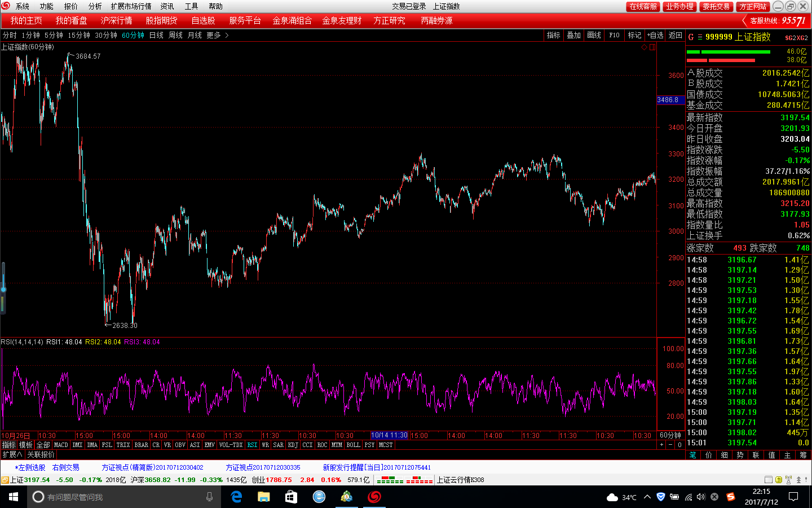Open 新股发行提醒 news link
812x508 pixels.
(377, 467)
